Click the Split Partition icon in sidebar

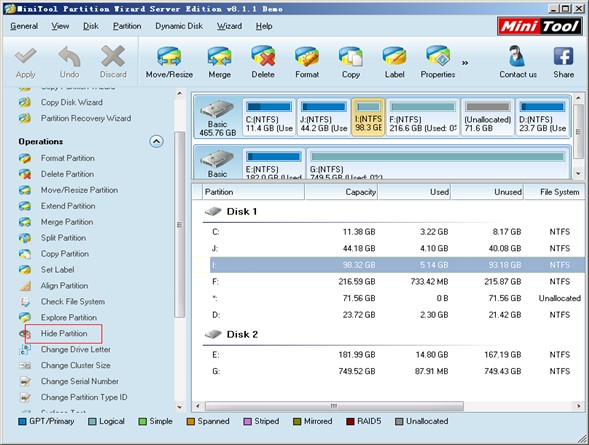(25, 238)
